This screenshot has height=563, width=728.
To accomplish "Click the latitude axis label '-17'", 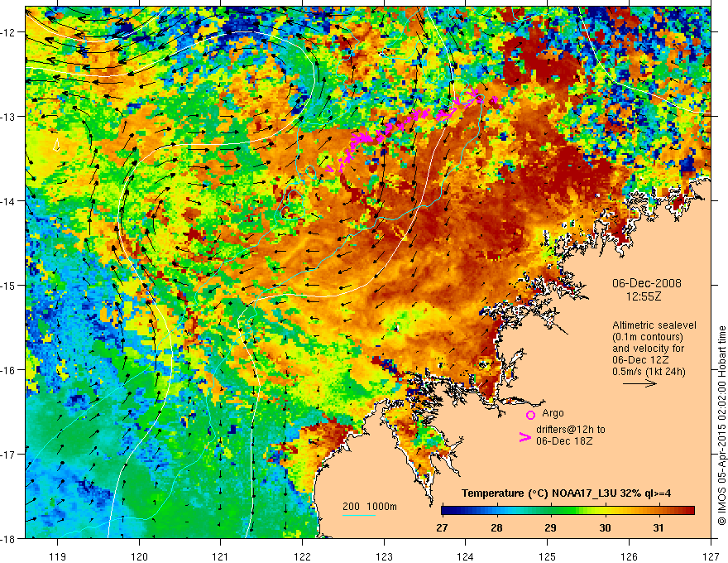I will coord(8,454).
